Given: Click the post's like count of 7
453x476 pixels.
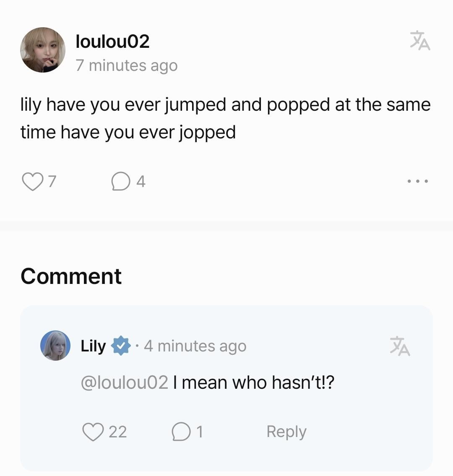Looking at the screenshot, I should click(x=52, y=182).
